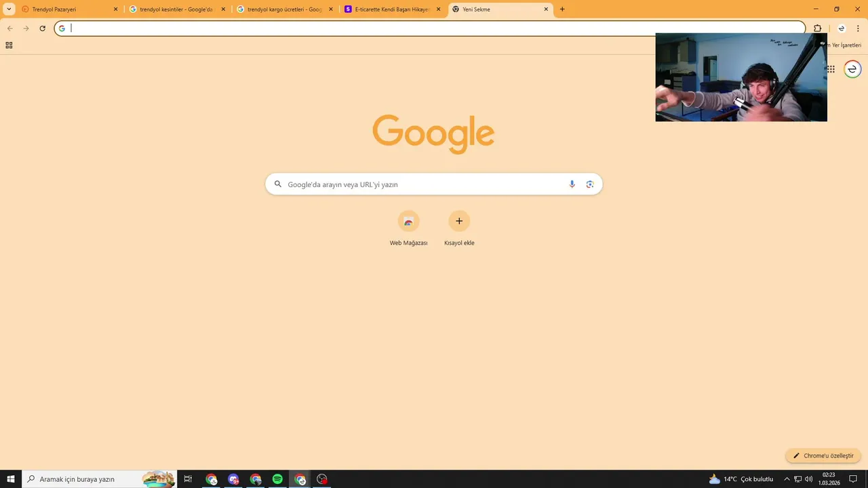The image size is (868, 488).
Task: Click the Google logo
Action: (x=433, y=134)
